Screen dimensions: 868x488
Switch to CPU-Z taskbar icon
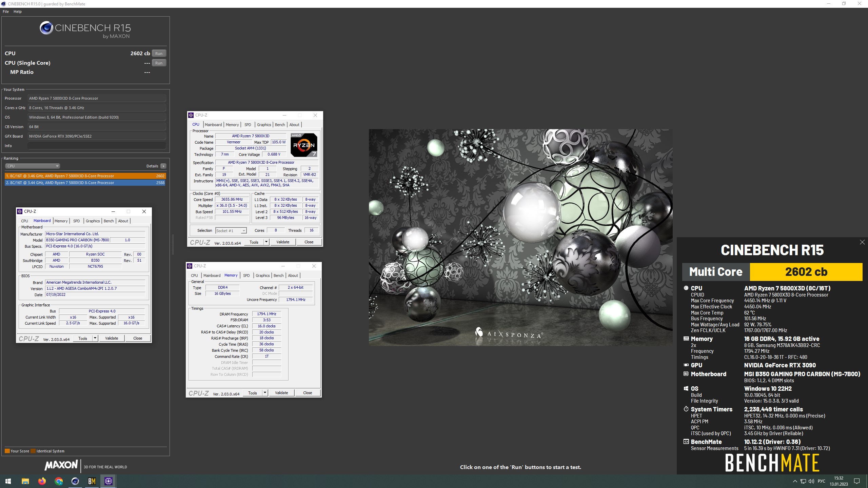[x=108, y=481]
